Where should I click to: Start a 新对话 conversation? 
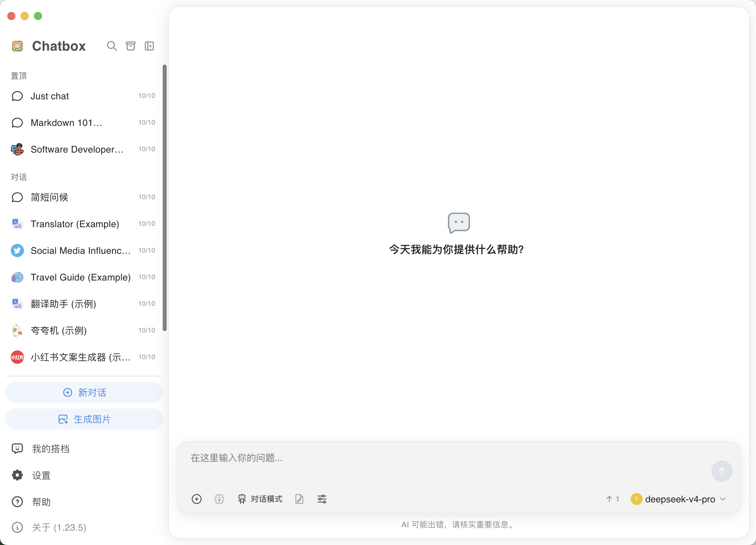[84, 392]
